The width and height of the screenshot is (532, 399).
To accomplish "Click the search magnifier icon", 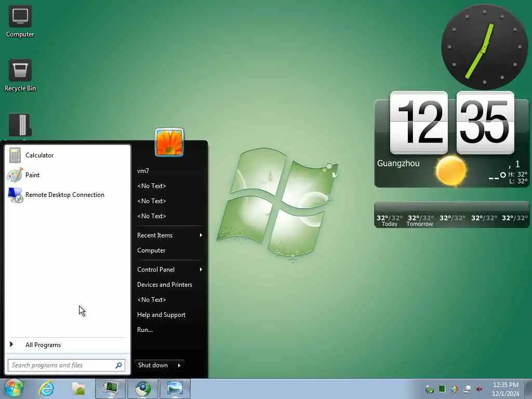I will (119, 365).
